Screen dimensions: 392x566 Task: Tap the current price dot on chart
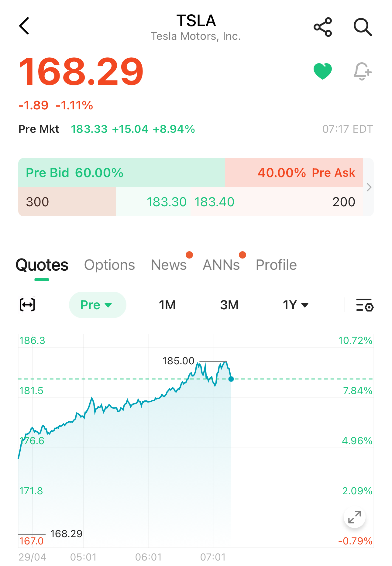pyautogui.click(x=231, y=379)
